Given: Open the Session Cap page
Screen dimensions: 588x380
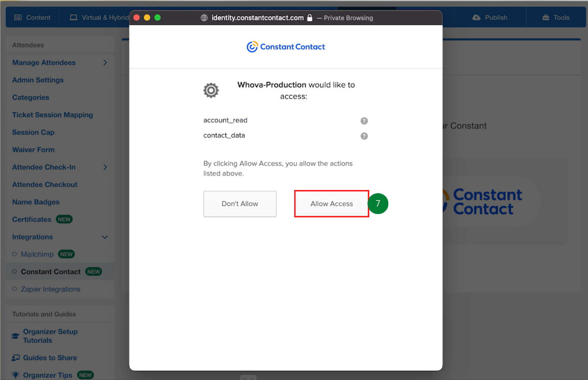Looking at the screenshot, I should click(33, 132).
